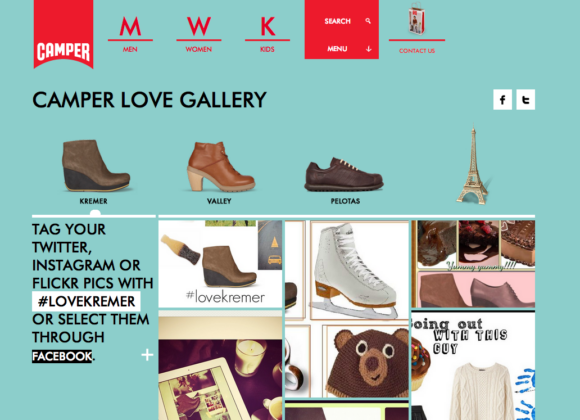The image size is (580, 420).
Task: Click the Camper logo
Action: [63, 34]
